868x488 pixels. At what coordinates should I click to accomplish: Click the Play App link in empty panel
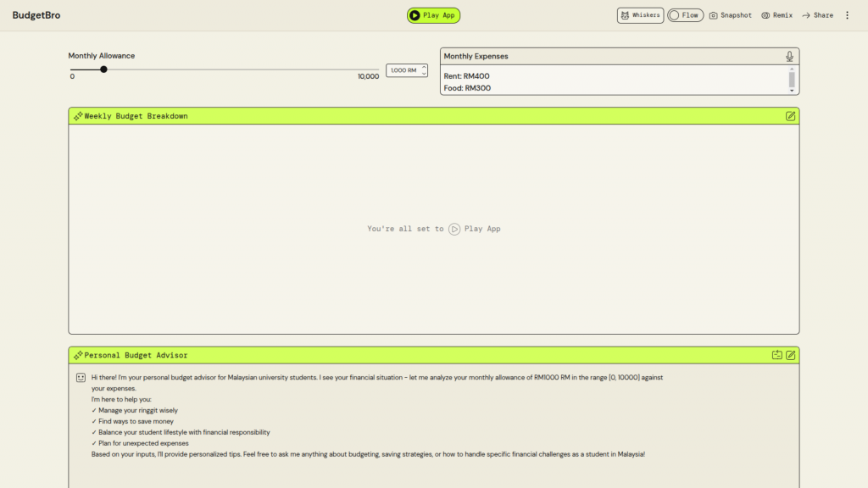pyautogui.click(x=475, y=229)
